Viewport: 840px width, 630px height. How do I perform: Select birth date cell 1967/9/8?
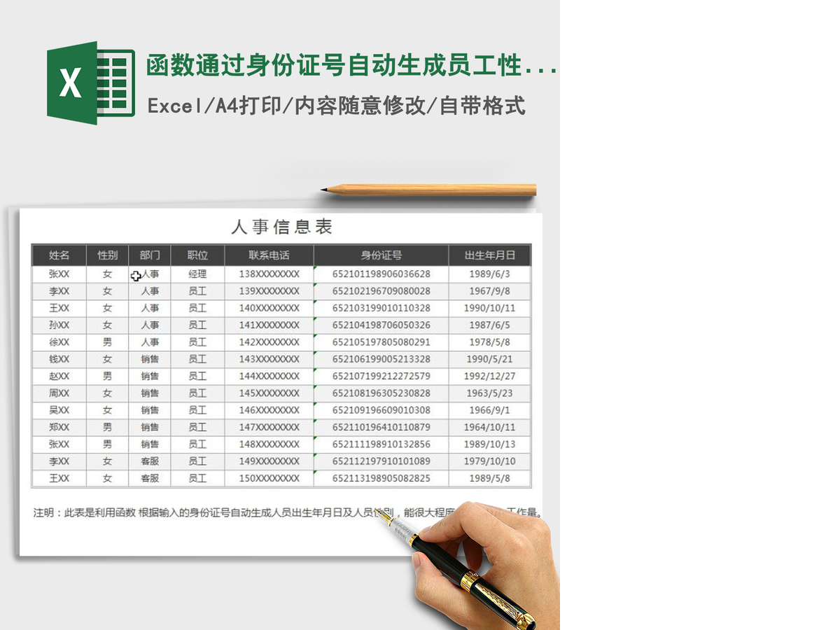(x=490, y=291)
